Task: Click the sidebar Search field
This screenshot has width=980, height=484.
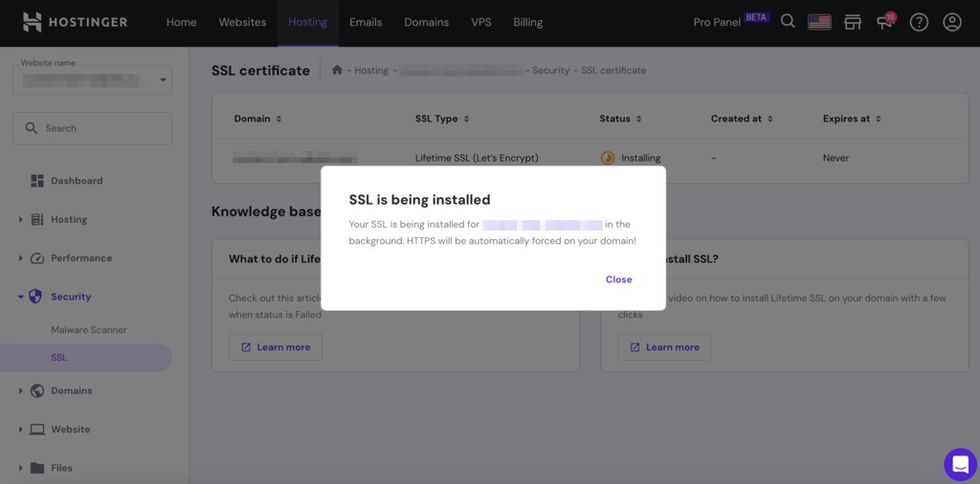Action: (x=92, y=128)
